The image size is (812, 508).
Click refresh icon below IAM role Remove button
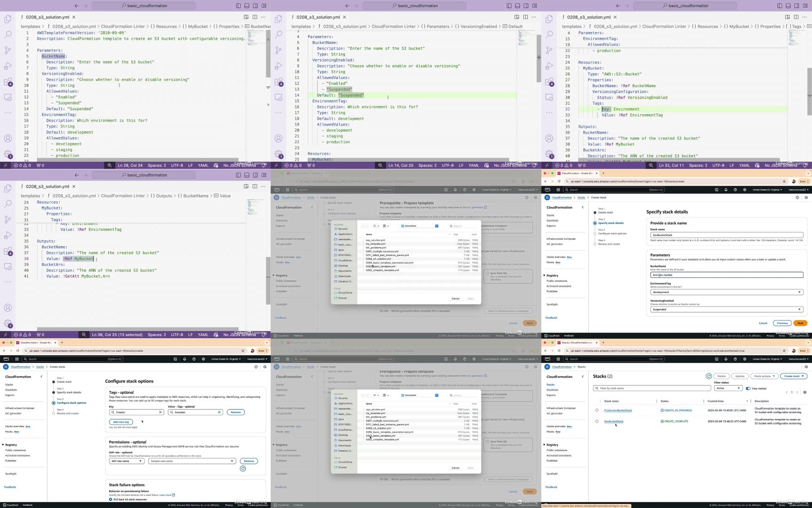pos(243,469)
